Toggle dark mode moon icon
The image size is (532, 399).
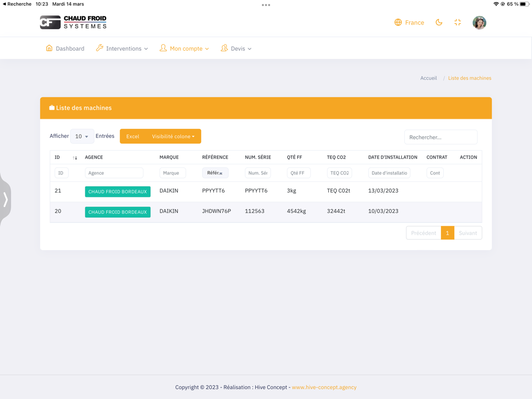point(439,22)
